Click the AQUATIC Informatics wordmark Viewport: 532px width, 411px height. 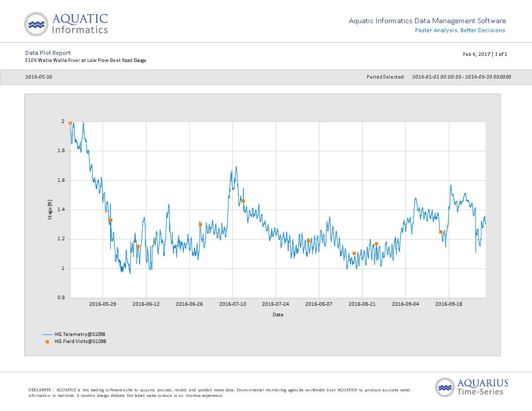click(80, 24)
